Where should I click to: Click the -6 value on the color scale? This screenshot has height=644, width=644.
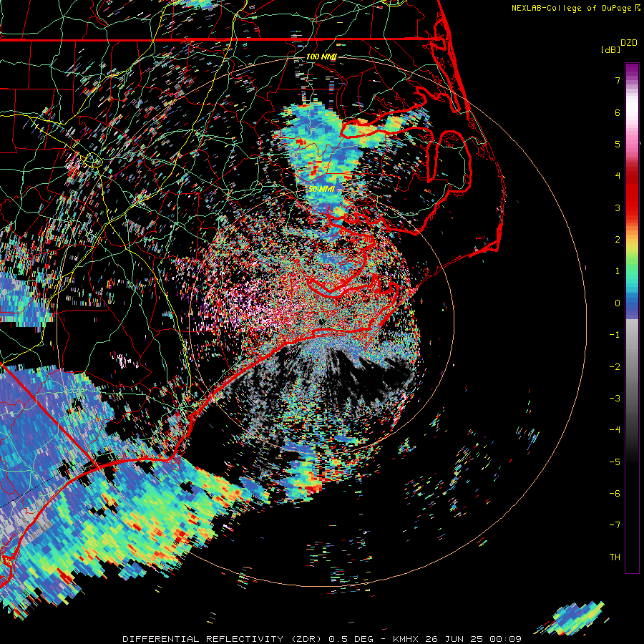point(615,494)
